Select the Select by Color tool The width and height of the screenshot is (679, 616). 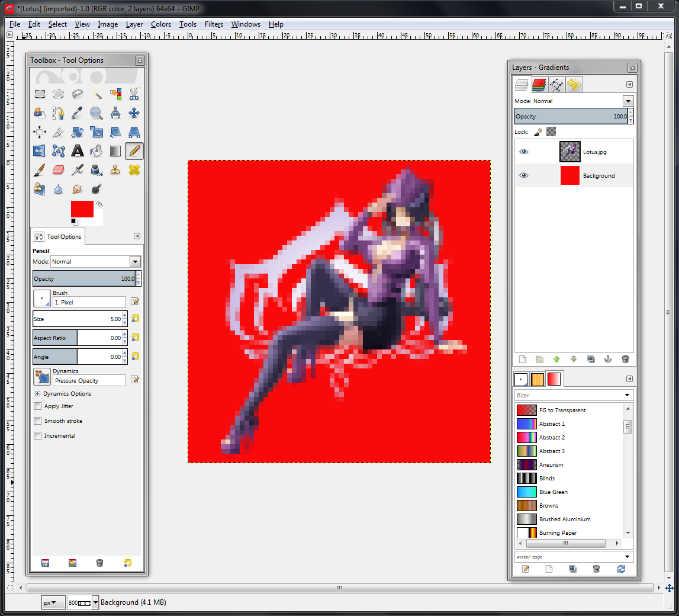pyautogui.click(x=115, y=94)
